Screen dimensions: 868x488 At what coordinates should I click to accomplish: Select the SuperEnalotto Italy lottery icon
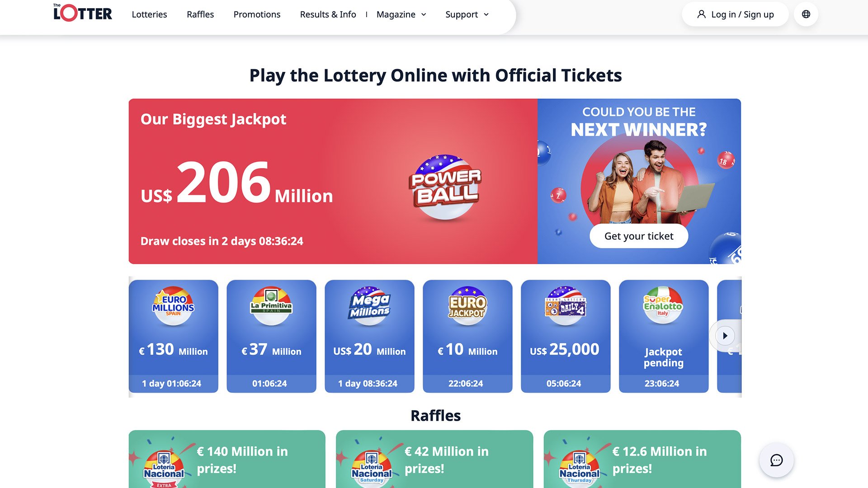tap(663, 305)
